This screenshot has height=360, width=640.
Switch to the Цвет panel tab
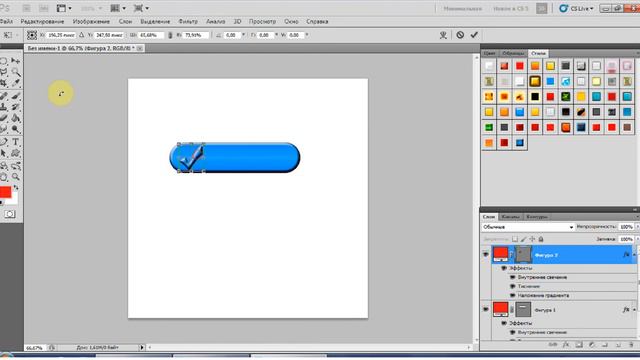point(489,53)
